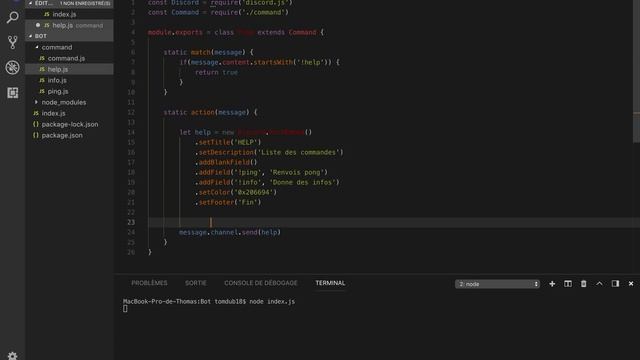
Task: Select the '2: node' terminal dropdown
Action: tap(497, 284)
